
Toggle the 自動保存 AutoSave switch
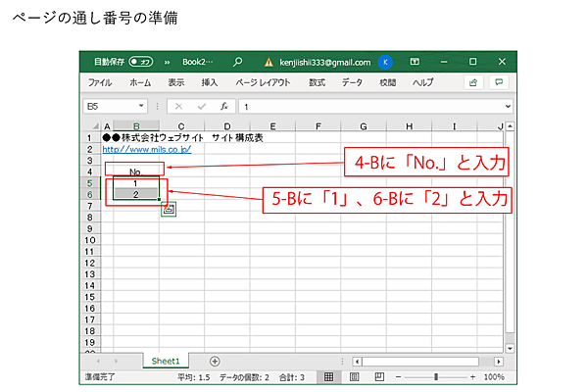141,61
